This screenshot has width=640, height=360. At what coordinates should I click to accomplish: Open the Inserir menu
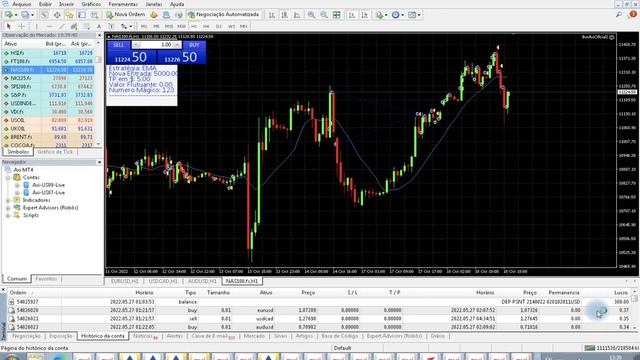click(67, 4)
